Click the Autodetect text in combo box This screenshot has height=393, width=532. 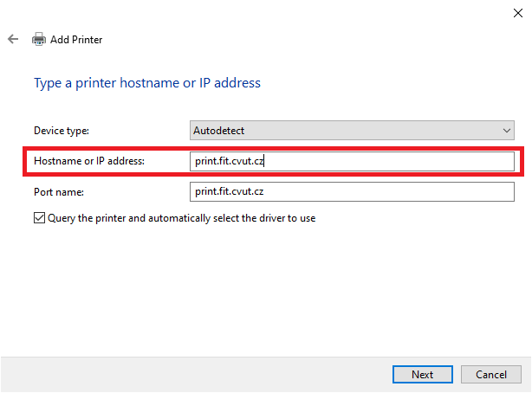218,131
